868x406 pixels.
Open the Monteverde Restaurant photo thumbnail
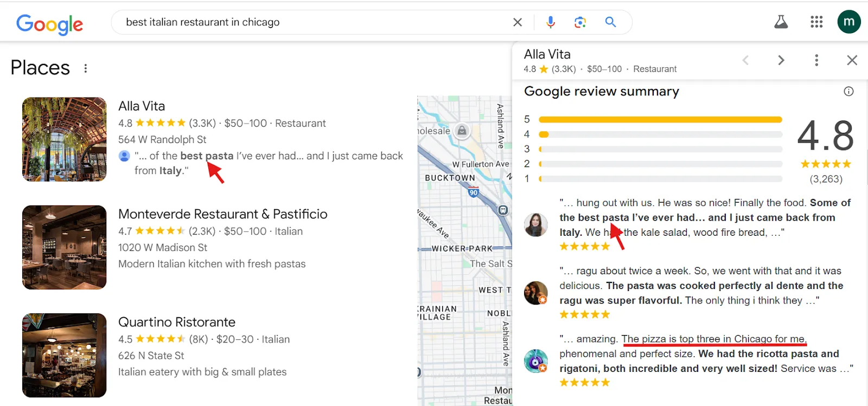click(x=65, y=247)
